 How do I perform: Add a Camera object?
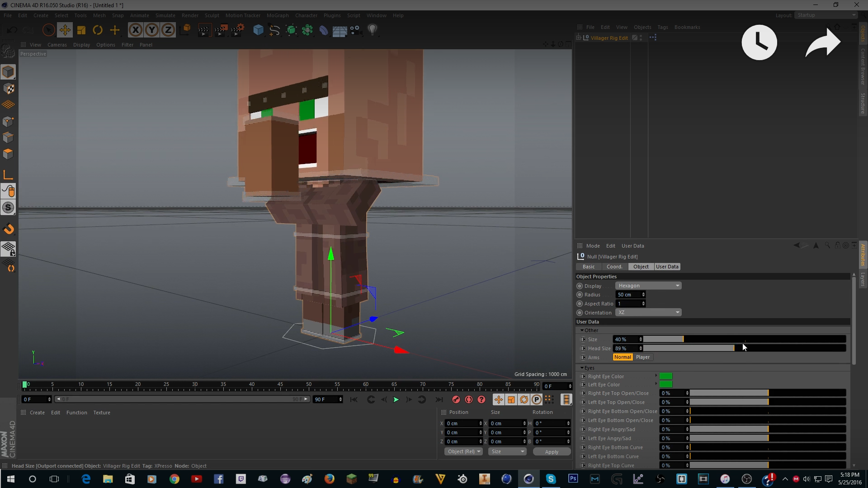tap(356, 30)
